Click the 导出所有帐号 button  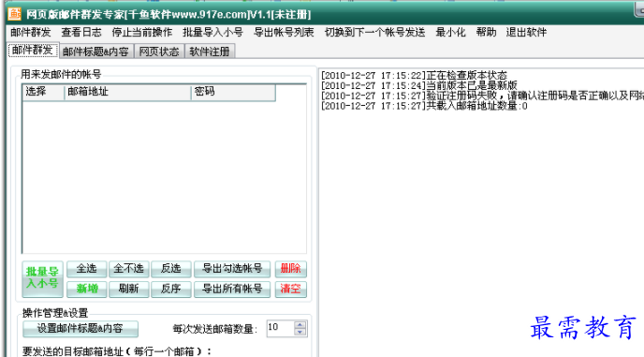[x=232, y=289]
